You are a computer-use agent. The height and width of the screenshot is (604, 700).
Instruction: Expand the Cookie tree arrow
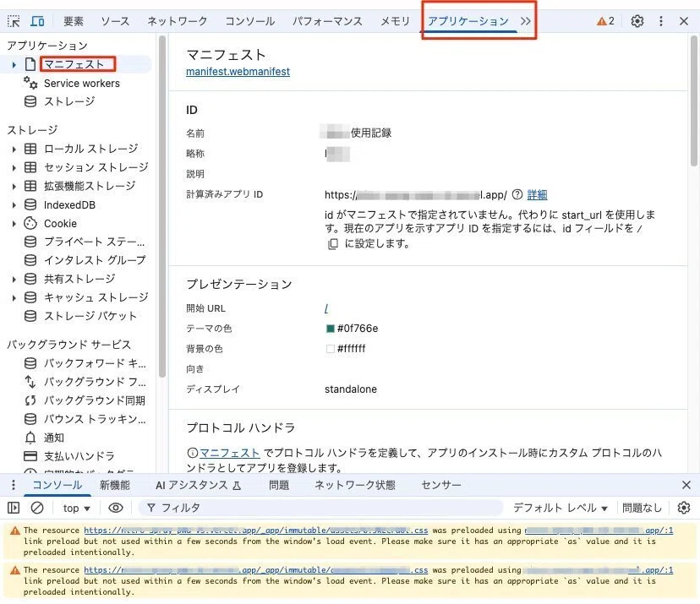pos(14,224)
